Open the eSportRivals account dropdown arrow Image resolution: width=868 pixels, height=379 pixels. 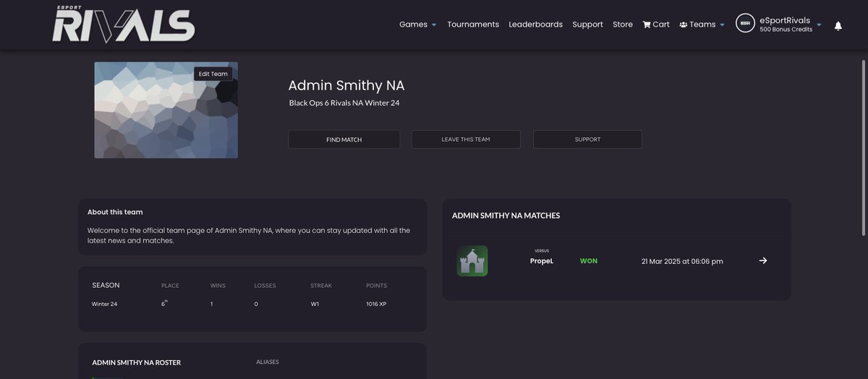(x=819, y=25)
